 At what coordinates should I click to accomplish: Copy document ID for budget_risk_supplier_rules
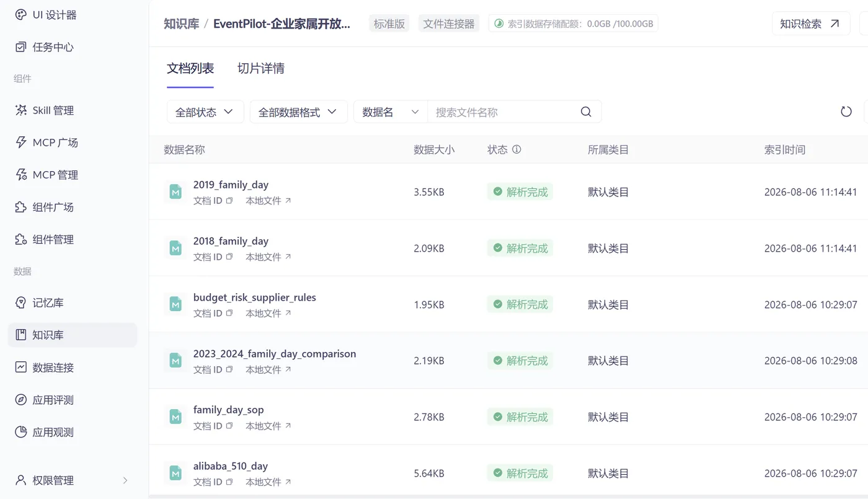(x=229, y=314)
